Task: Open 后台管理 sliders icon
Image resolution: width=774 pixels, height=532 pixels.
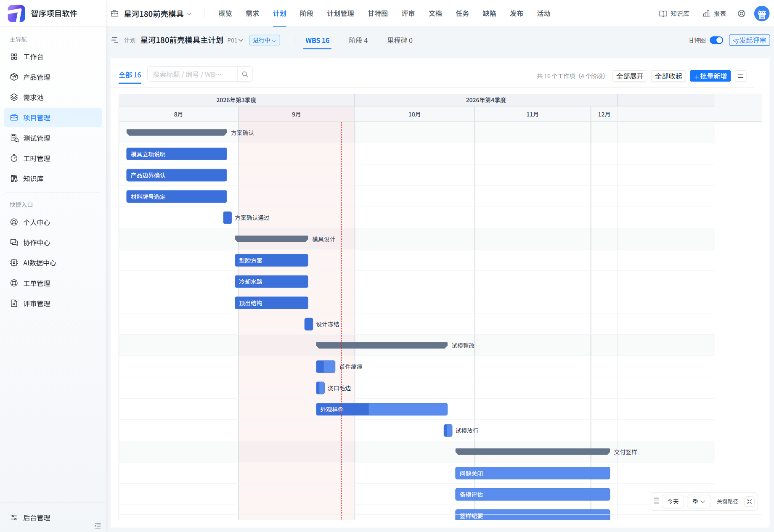Action: point(14,517)
